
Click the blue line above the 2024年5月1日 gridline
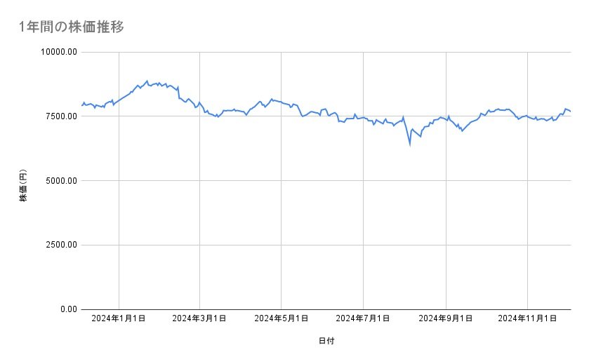point(282,102)
